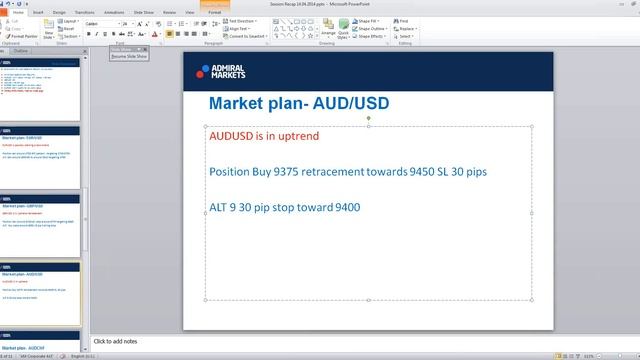Open Convert to SmartArt dropdown
This screenshot has width=640, height=360.
point(245,36)
